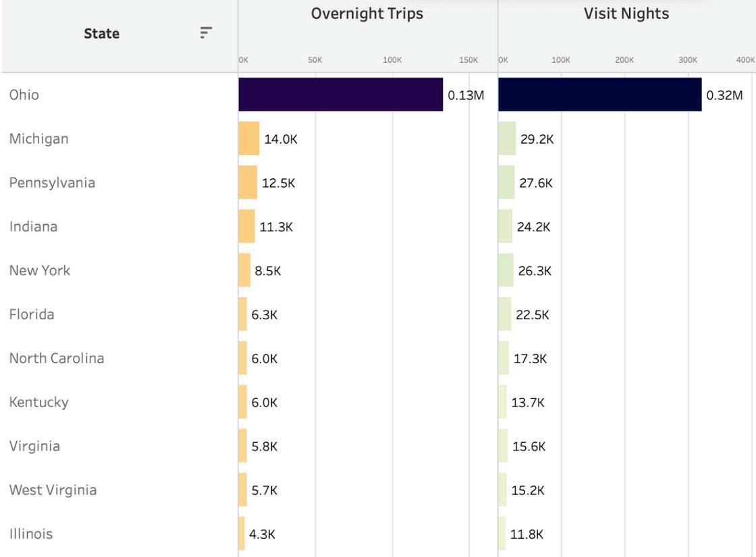This screenshot has width=756, height=557.
Task: Select the Ohio Overnight Trips bar
Action: click(340, 95)
